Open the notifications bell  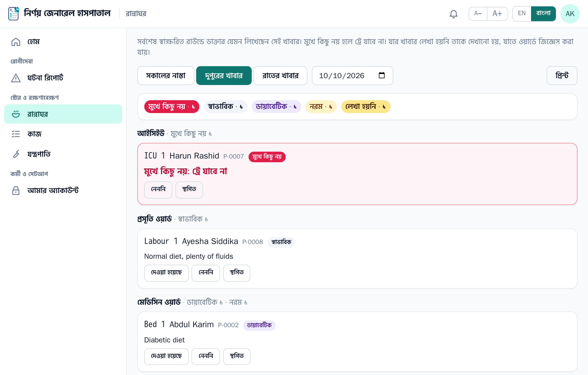[453, 14]
